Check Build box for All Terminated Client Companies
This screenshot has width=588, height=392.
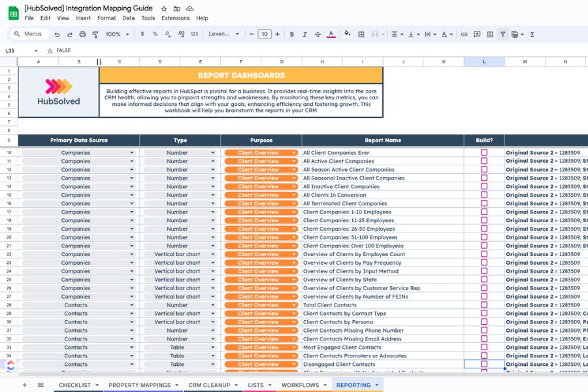(484, 203)
